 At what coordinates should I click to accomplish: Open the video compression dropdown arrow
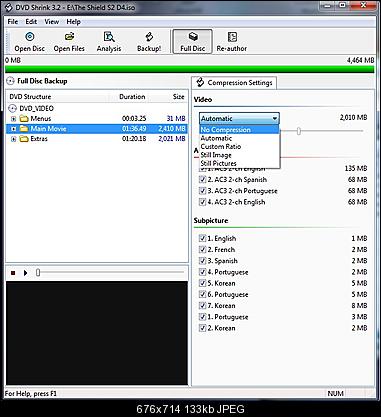coord(275,119)
